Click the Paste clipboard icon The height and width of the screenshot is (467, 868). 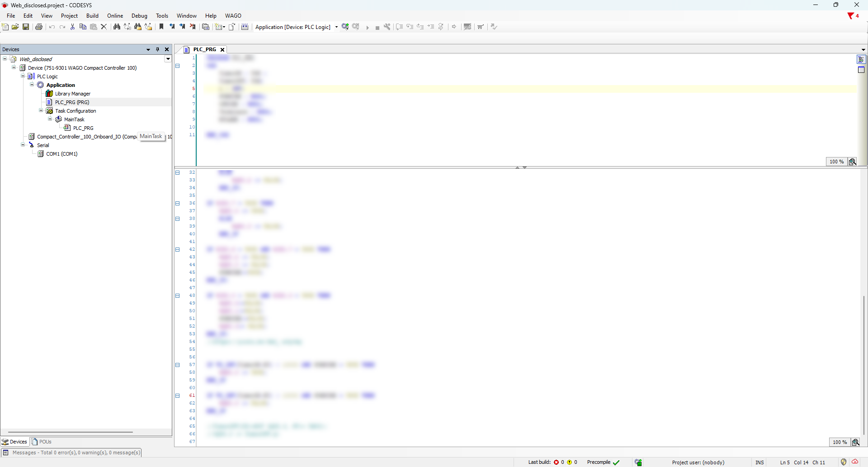coord(94,27)
